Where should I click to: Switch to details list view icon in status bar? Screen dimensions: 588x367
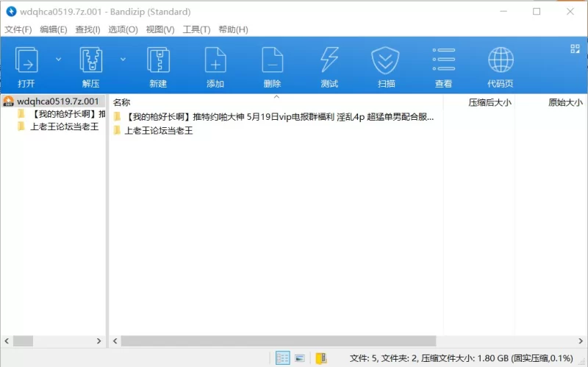pyautogui.click(x=282, y=358)
